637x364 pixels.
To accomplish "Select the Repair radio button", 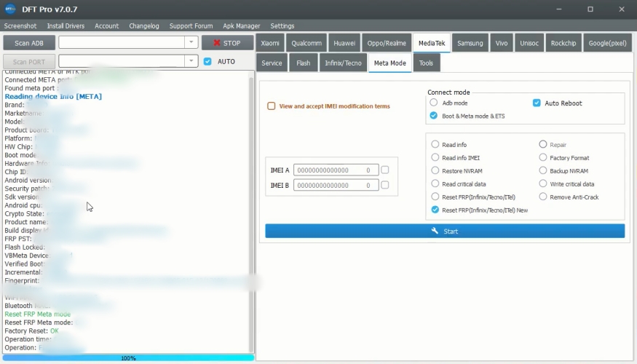I will (543, 144).
